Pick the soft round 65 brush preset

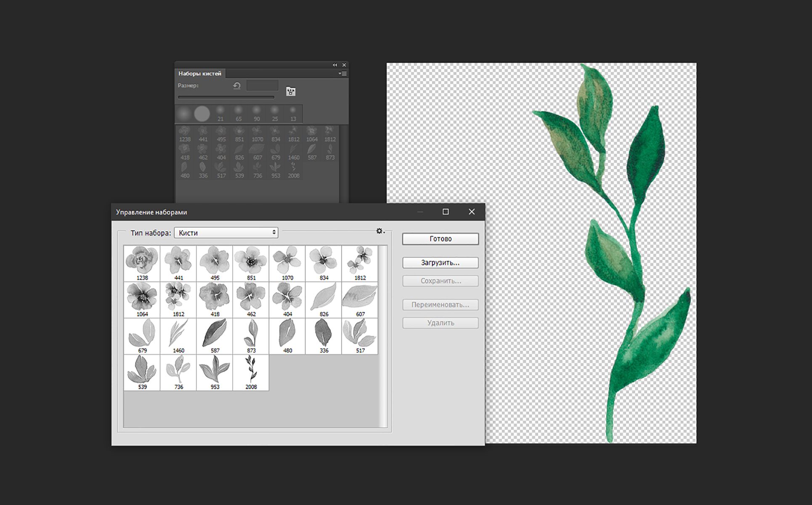239,114
